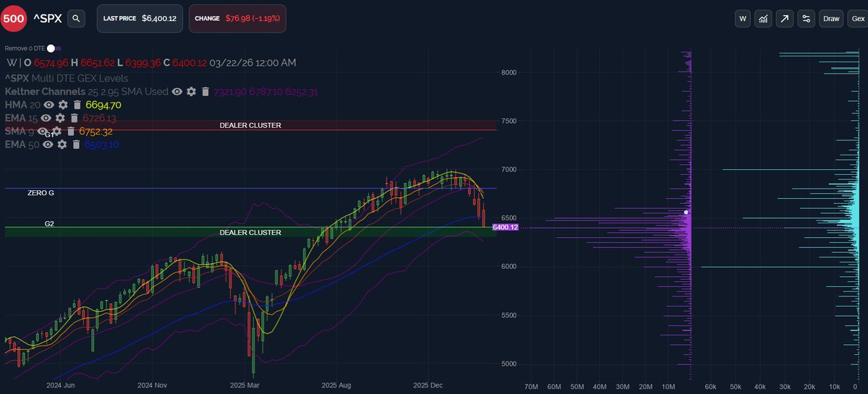
Task: Open the settings sliders icon button
Action: [807, 19]
